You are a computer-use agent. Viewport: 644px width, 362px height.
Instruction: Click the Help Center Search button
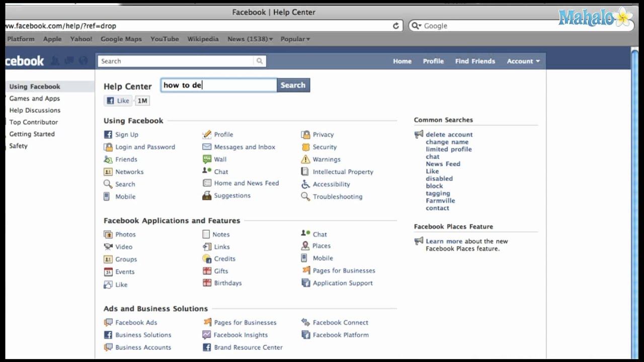click(293, 85)
